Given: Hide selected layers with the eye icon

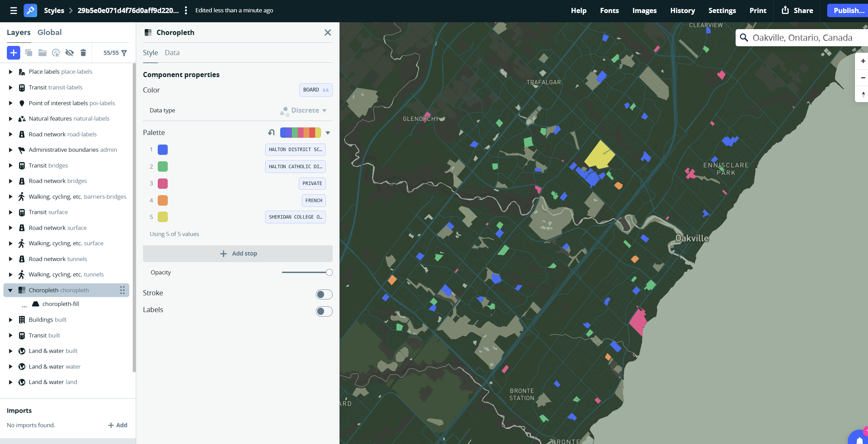Looking at the screenshot, I should click(x=69, y=53).
